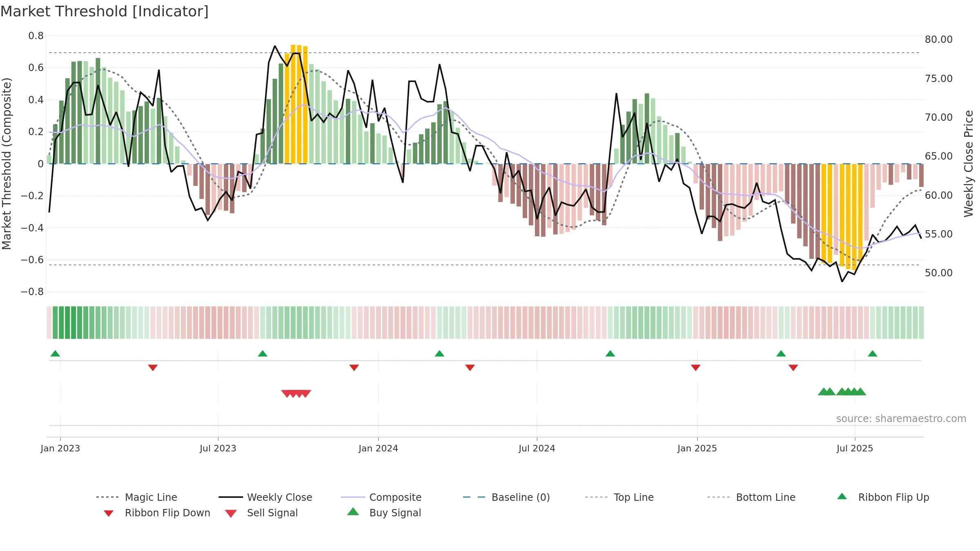Screen dimensions: 980x551
Task: Toggle the Baseline (0) legend entry
Action: coord(506,497)
